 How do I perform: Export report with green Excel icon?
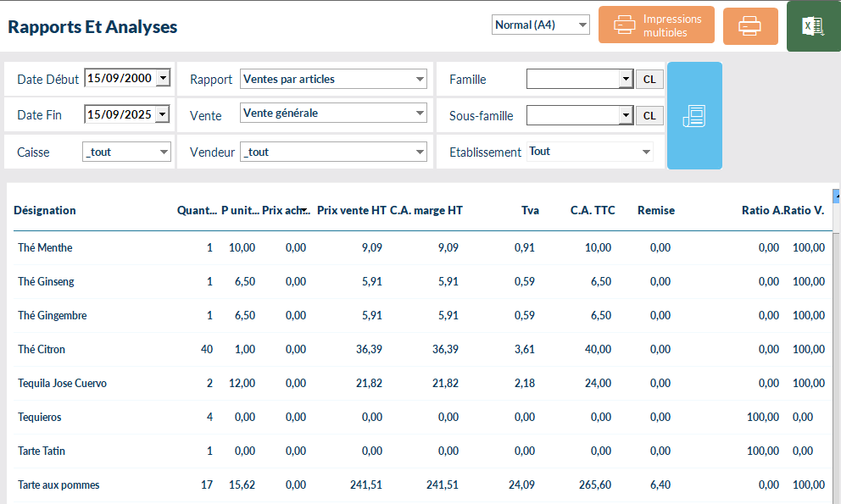point(813,26)
